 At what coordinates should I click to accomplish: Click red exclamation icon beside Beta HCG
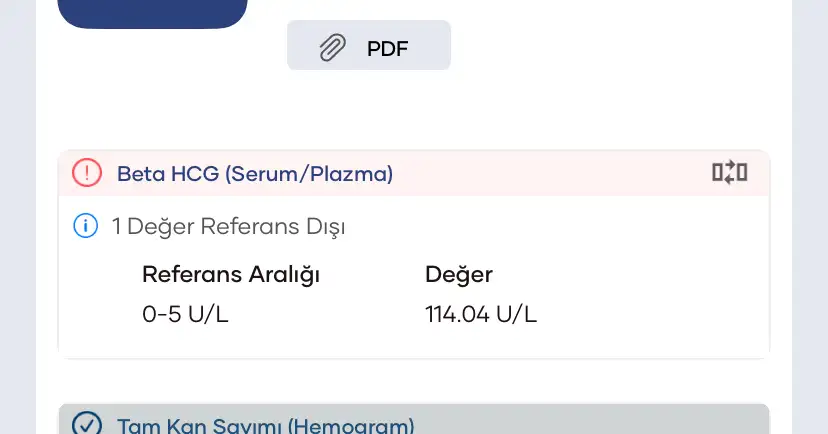coord(87,173)
